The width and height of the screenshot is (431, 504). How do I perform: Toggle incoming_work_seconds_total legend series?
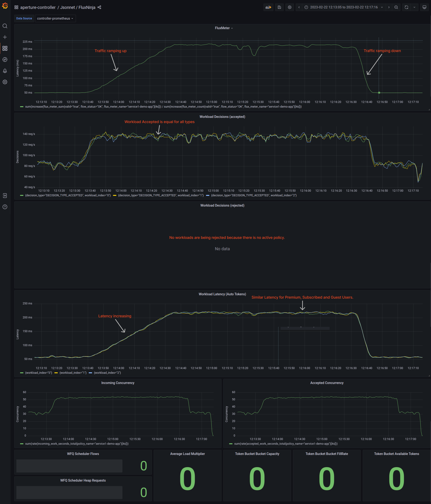[77, 444]
